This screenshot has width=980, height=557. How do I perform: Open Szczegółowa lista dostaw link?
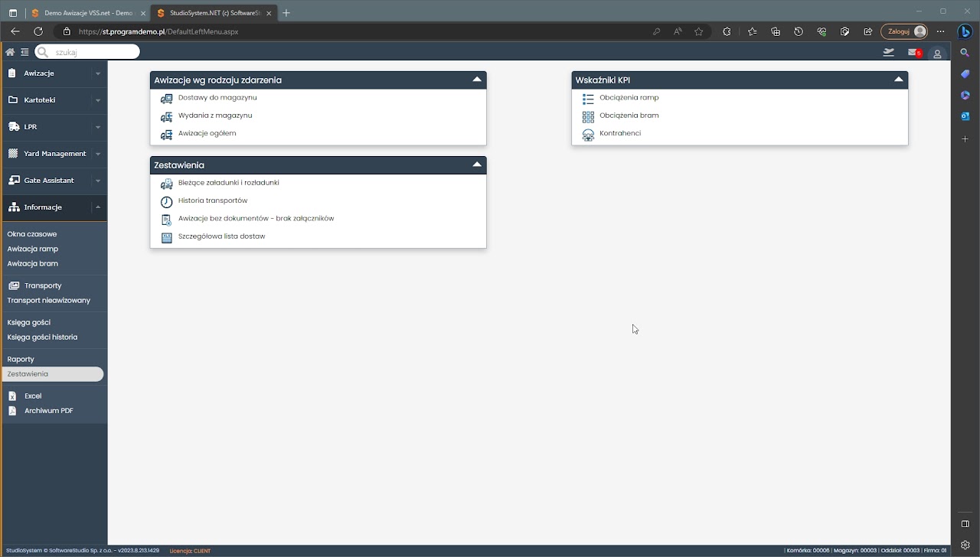(x=221, y=236)
